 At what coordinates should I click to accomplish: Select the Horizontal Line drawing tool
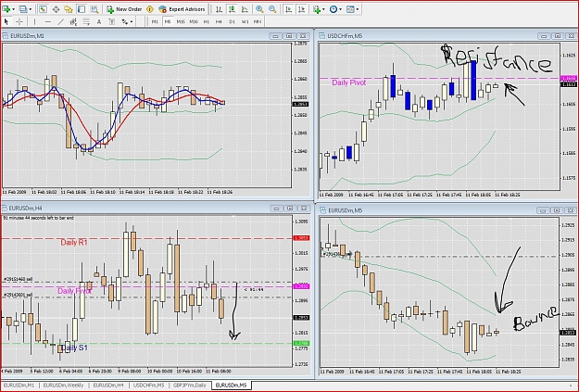(47, 22)
